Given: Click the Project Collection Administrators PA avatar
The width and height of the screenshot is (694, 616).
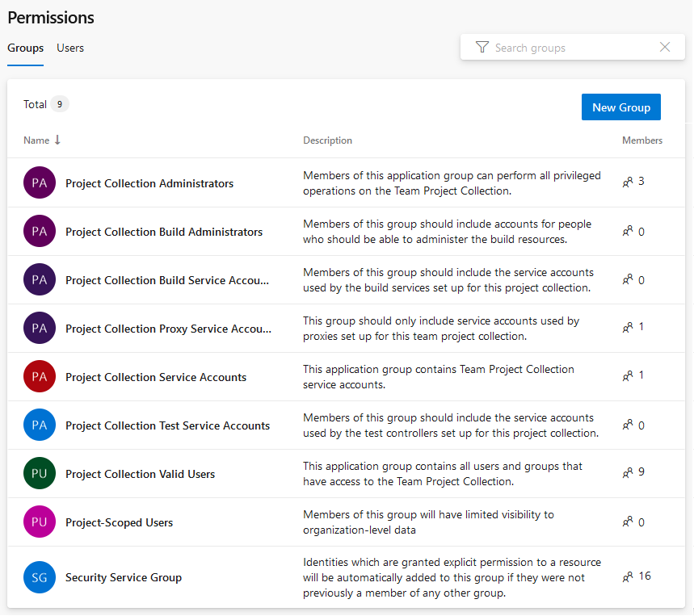Looking at the screenshot, I should [x=38, y=183].
